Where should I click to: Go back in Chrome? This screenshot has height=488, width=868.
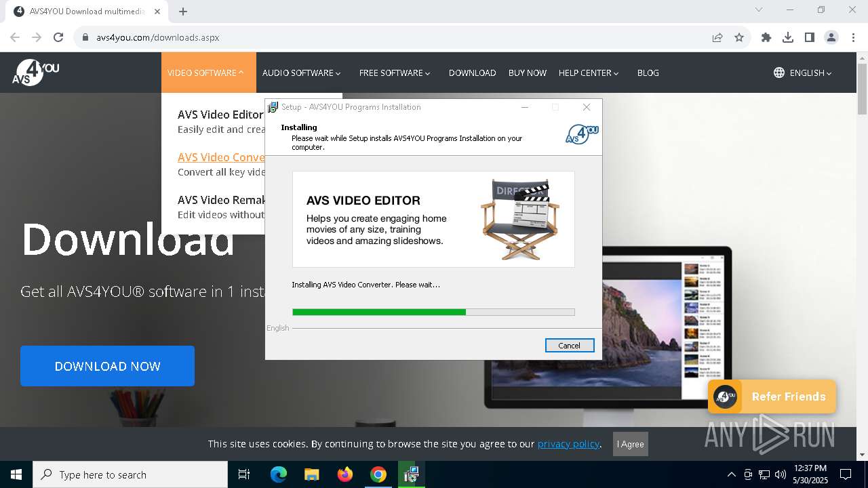pos(15,37)
